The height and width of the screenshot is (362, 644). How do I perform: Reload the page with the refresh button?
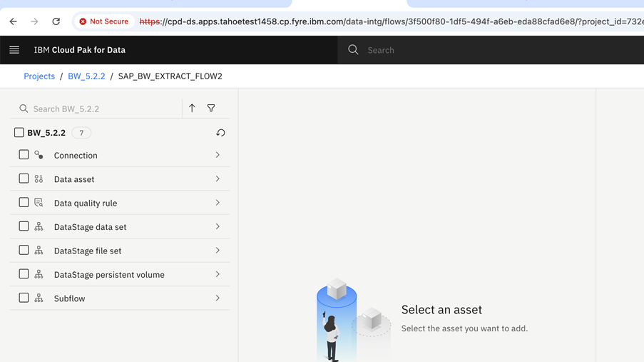(56, 21)
